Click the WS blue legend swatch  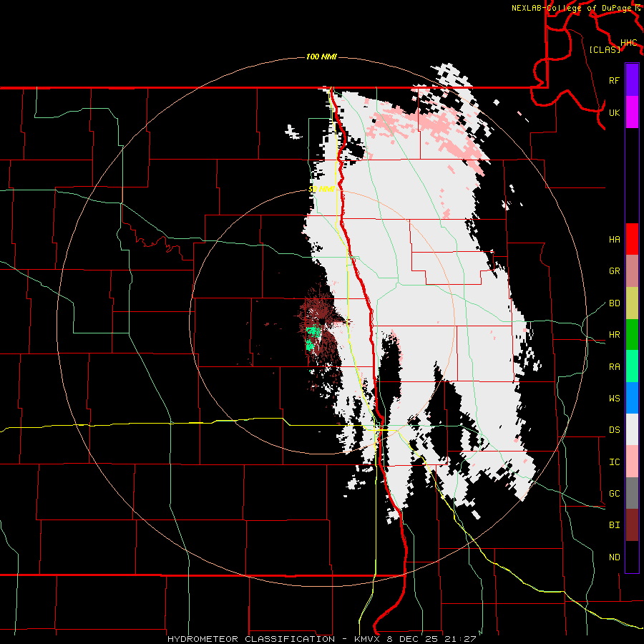coord(632,398)
